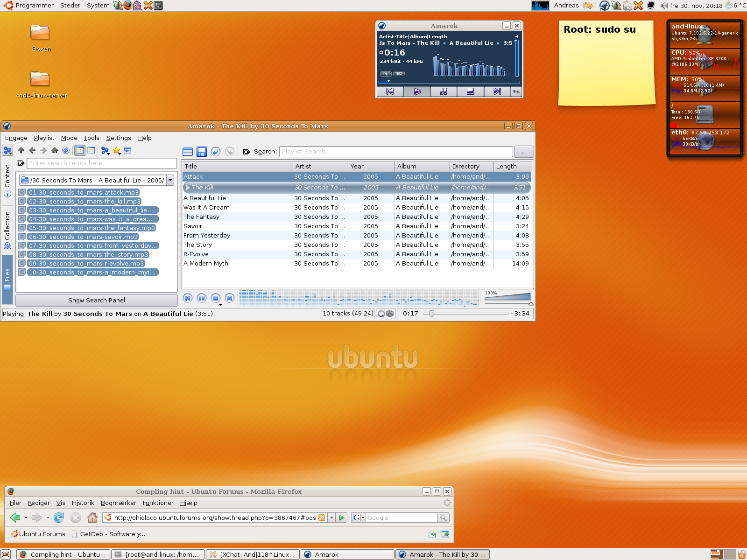This screenshot has width=747, height=560.
Task: Select 'Was It A Dream' track row
Action: pyautogui.click(x=357, y=207)
